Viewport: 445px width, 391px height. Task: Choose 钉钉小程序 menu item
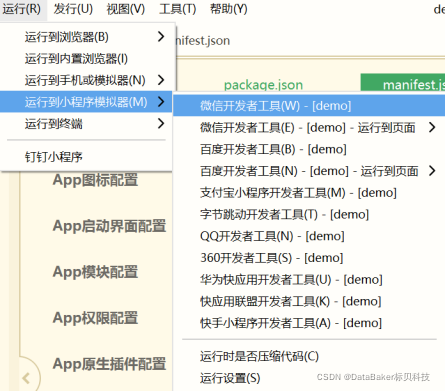click(x=87, y=157)
